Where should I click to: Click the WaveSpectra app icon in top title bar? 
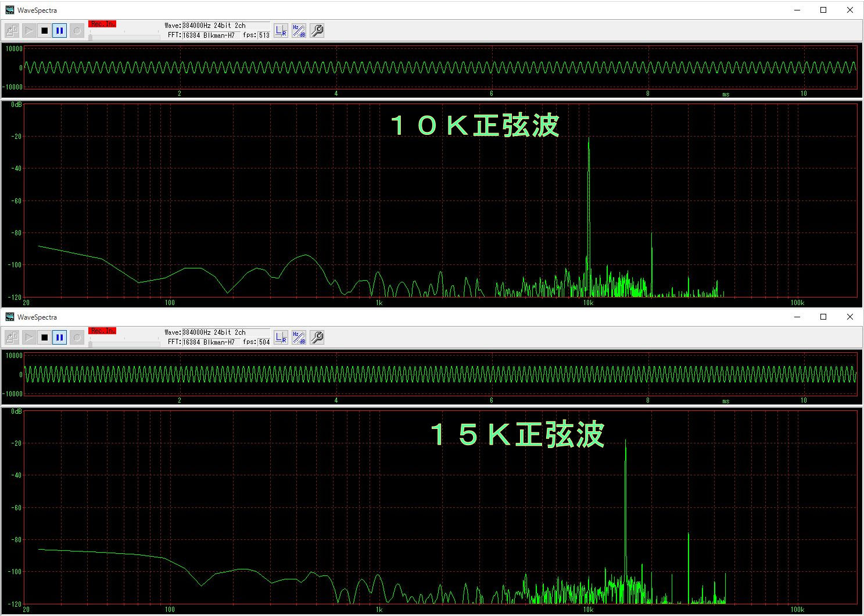[x=10, y=10]
